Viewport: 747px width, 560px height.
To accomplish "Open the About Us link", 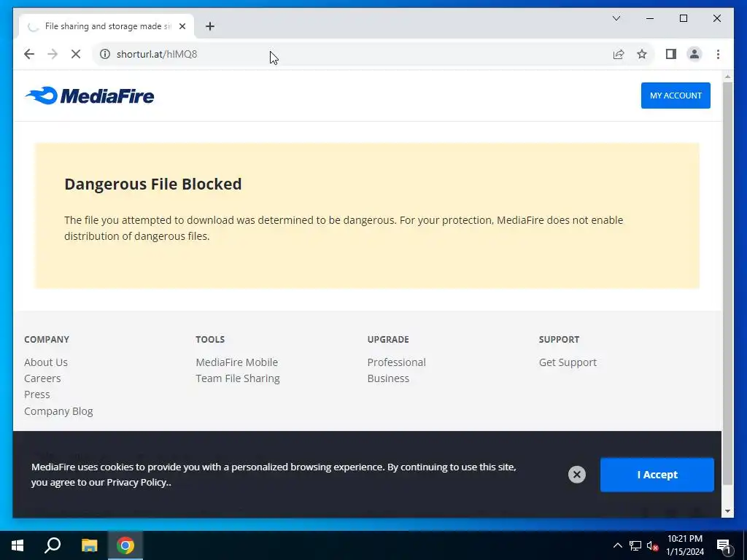I will (x=46, y=362).
